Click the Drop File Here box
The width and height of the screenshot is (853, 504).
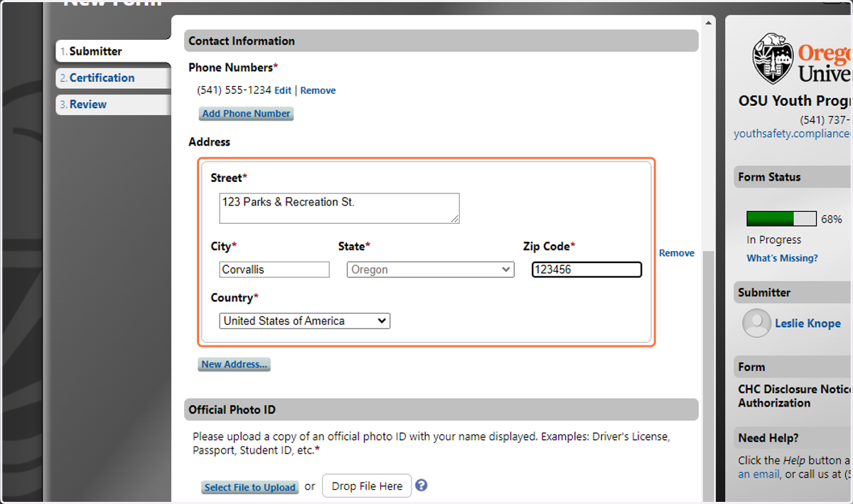pos(367,486)
